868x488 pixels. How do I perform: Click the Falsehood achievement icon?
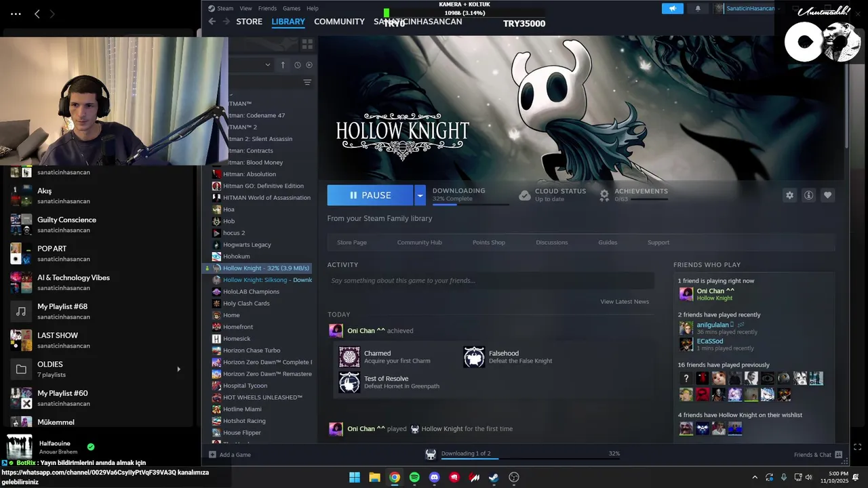pyautogui.click(x=474, y=357)
